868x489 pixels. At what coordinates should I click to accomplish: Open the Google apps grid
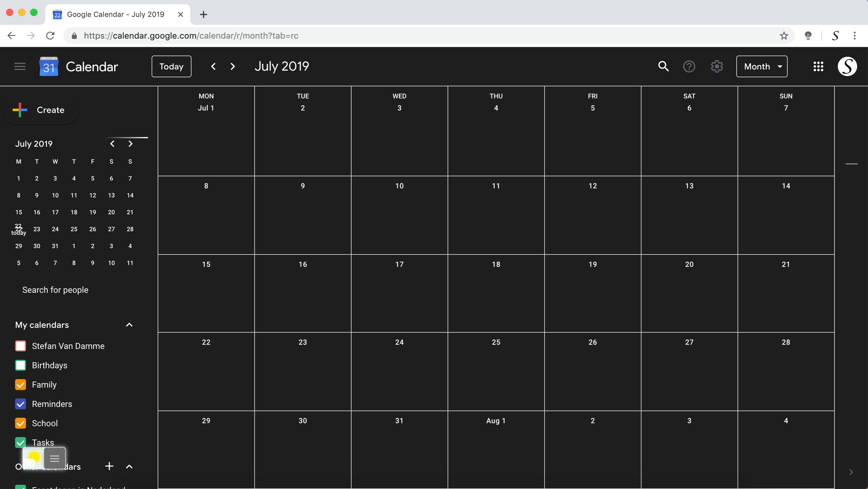click(x=818, y=66)
